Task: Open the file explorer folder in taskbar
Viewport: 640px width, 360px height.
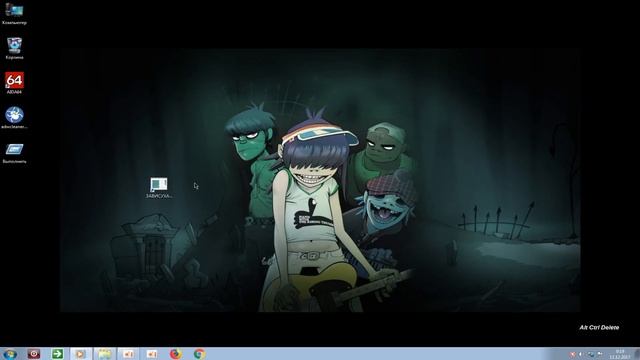Action: (104, 354)
